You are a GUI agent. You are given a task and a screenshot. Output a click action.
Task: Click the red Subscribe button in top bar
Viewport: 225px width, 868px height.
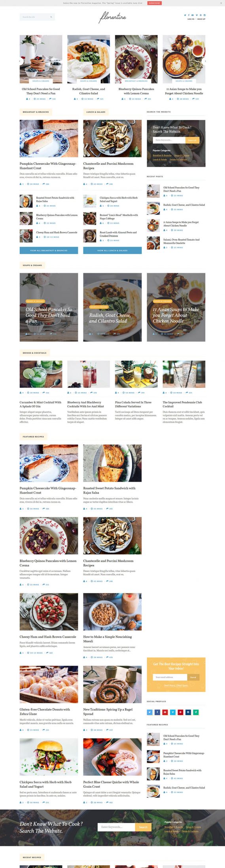tap(154, 3)
